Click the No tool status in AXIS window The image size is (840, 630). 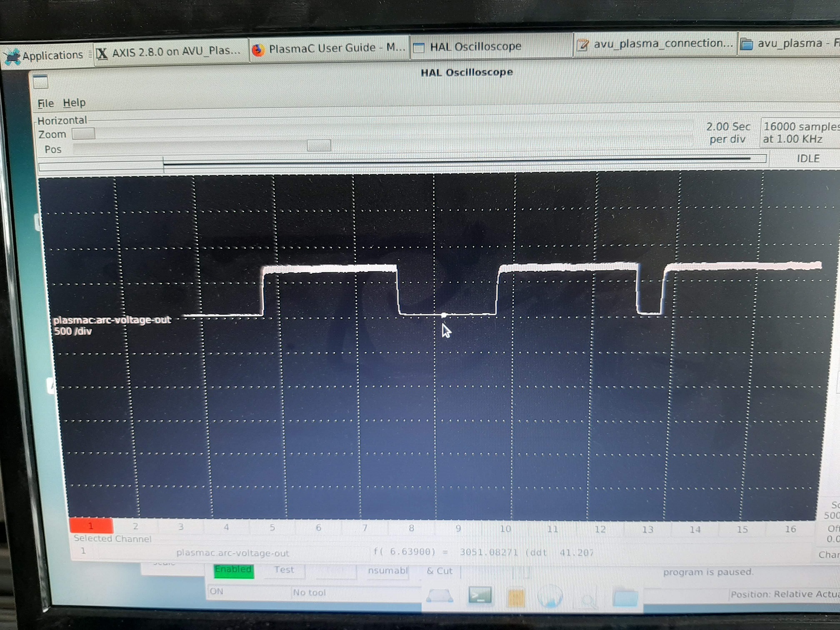pos(309,592)
